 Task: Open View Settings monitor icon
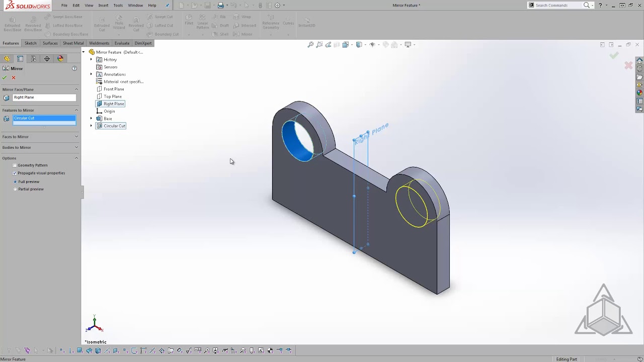[x=408, y=45]
